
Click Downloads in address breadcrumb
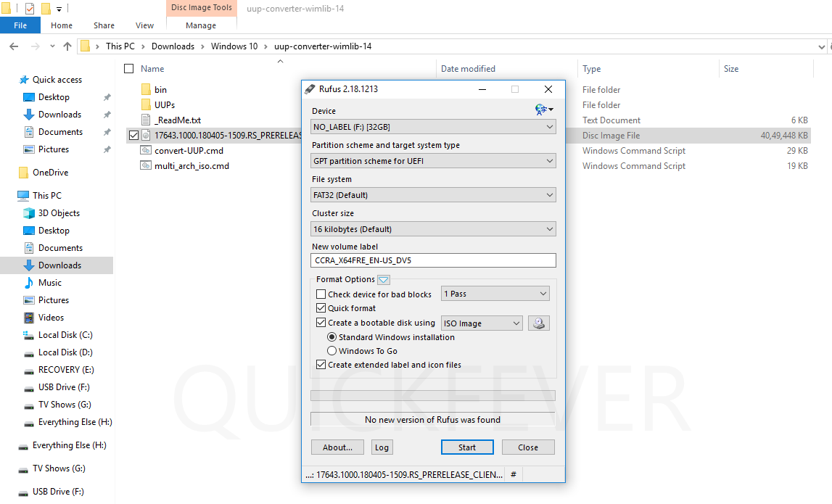click(x=173, y=46)
